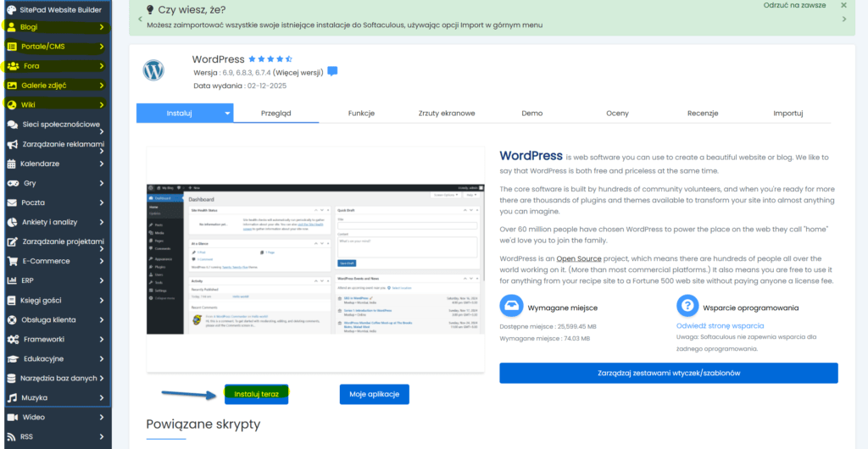Click the blue comment bubble next to Wersja
868x449 pixels.
pyautogui.click(x=332, y=71)
